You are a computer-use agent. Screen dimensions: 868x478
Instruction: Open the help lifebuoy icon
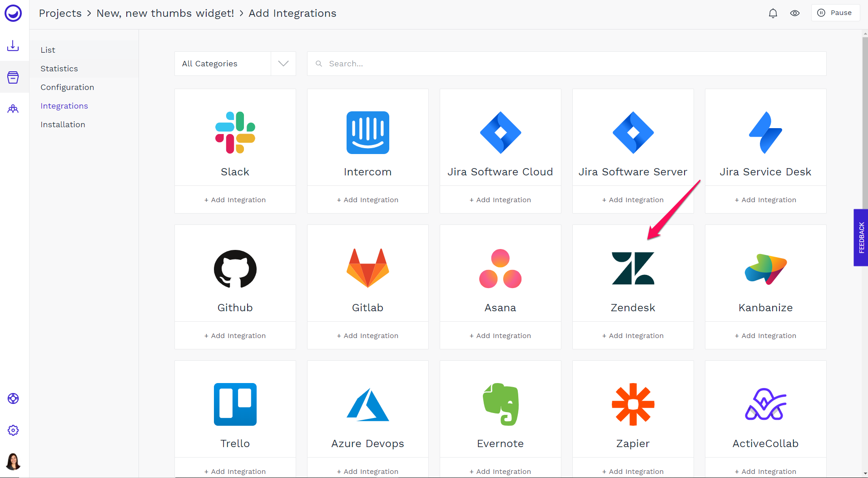(x=13, y=398)
